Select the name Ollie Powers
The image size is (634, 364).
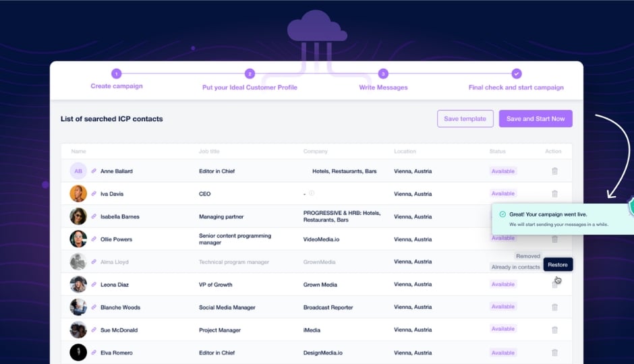click(116, 239)
